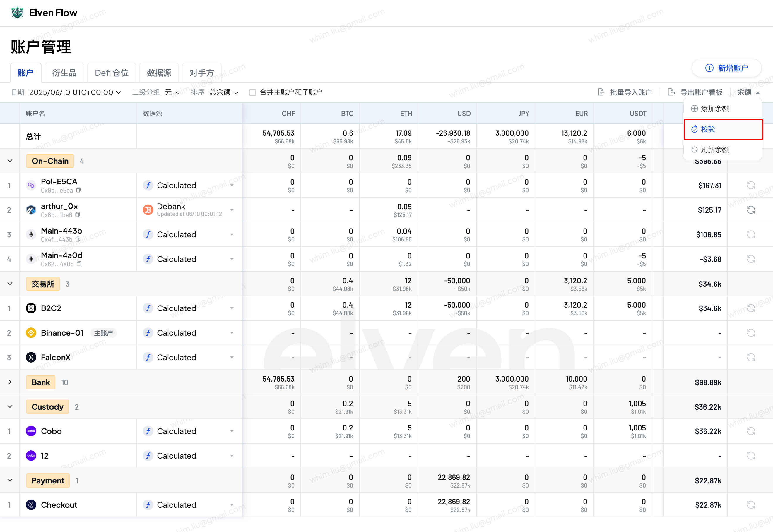This screenshot has height=532, width=773.
Task: Click the refresh icon for B2C2 row
Action: click(x=751, y=308)
